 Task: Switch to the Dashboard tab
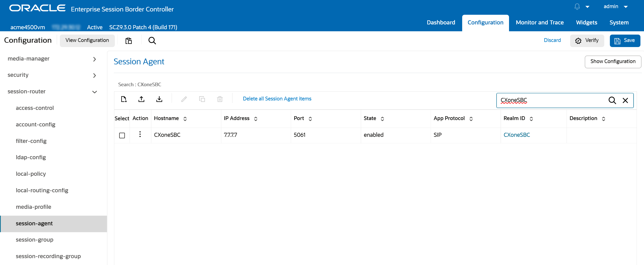point(441,23)
